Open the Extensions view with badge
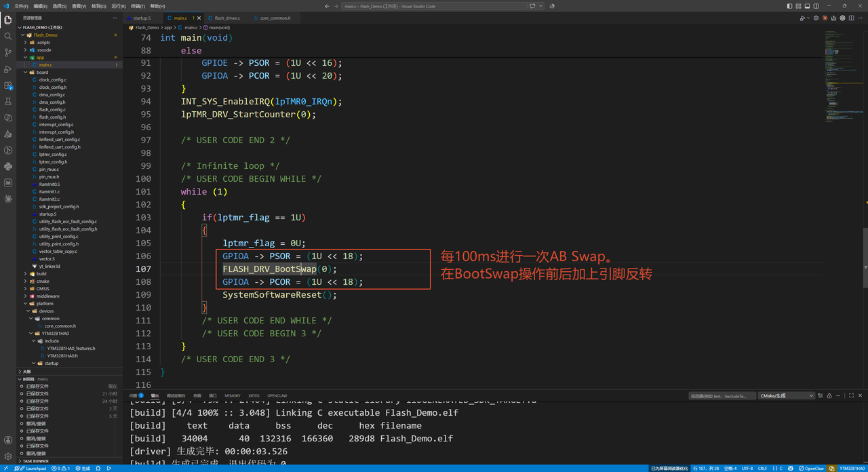The width and height of the screenshot is (868, 472). point(8,85)
